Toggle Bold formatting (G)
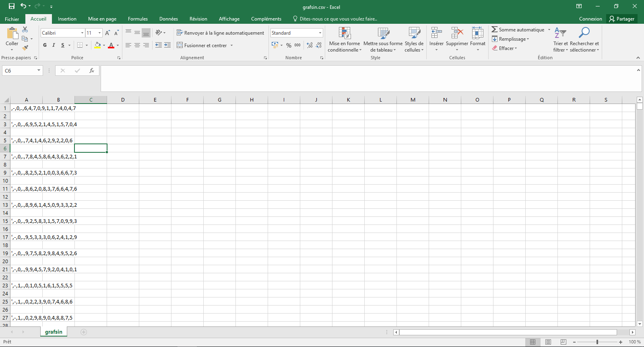644x347 pixels. [x=45, y=45]
